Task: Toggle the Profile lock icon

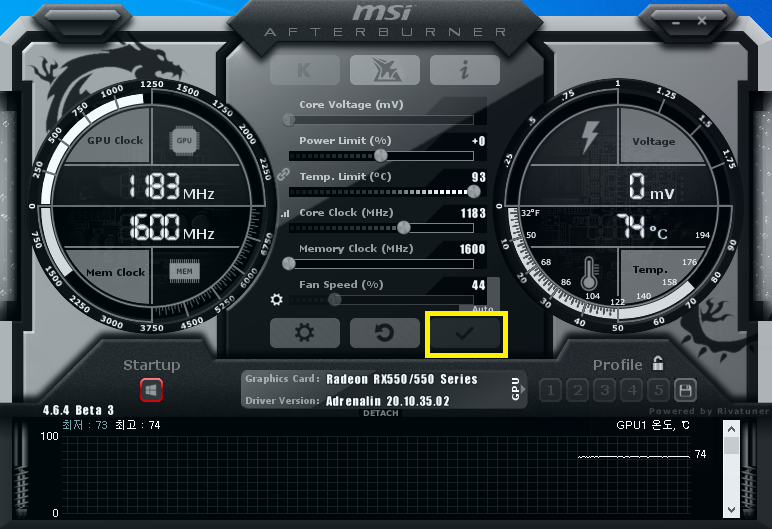Action: coord(658,363)
